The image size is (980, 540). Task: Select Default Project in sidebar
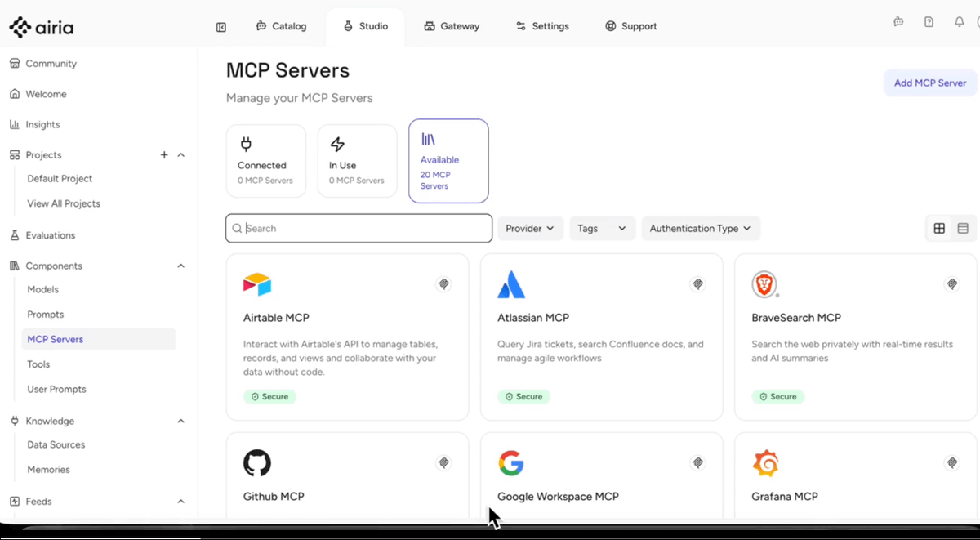coord(60,179)
